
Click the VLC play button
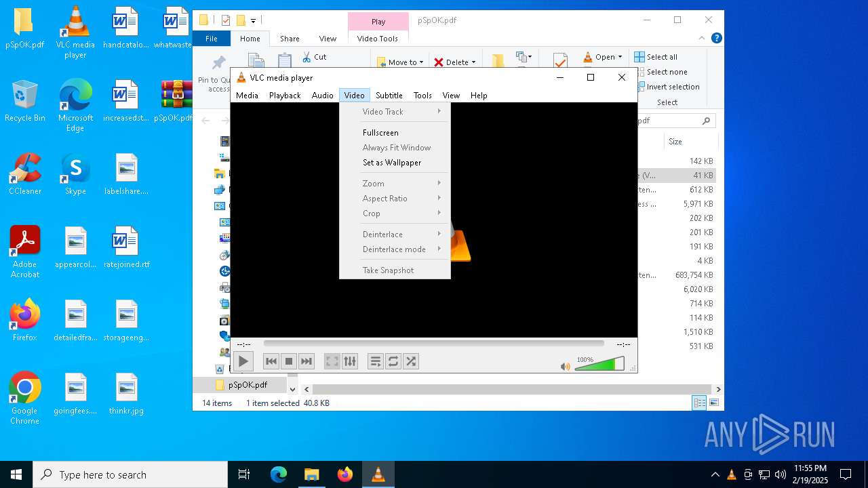click(x=243, y=361)
